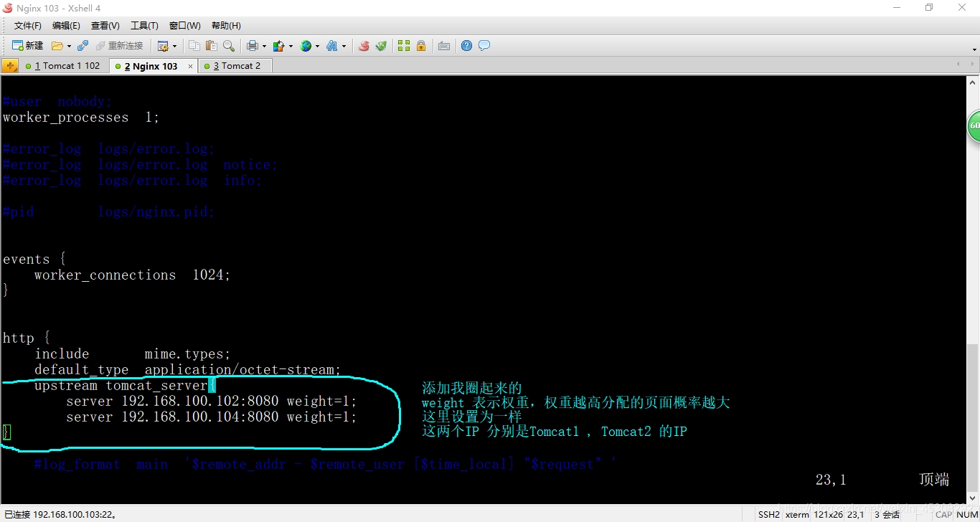Click the 'events {' line
The width and height of the screenshot is (980, 522).
[34, 259]
